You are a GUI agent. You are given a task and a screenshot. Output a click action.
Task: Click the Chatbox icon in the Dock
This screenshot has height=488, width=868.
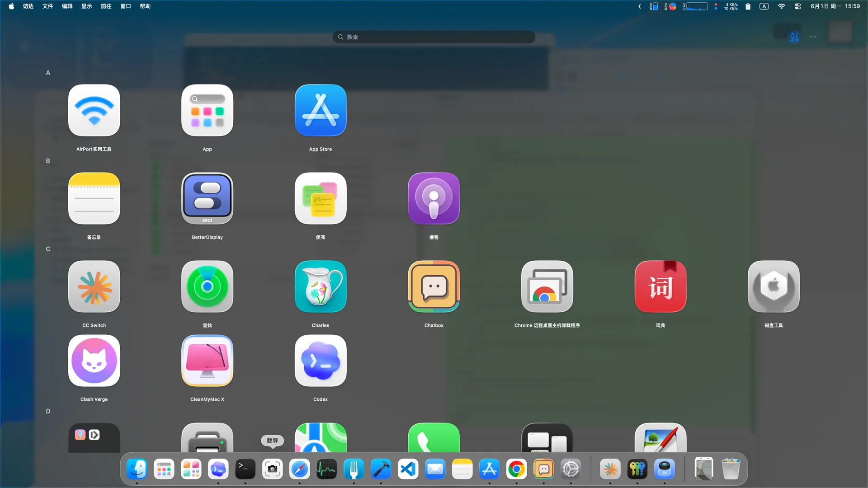[x=543, y=469]
